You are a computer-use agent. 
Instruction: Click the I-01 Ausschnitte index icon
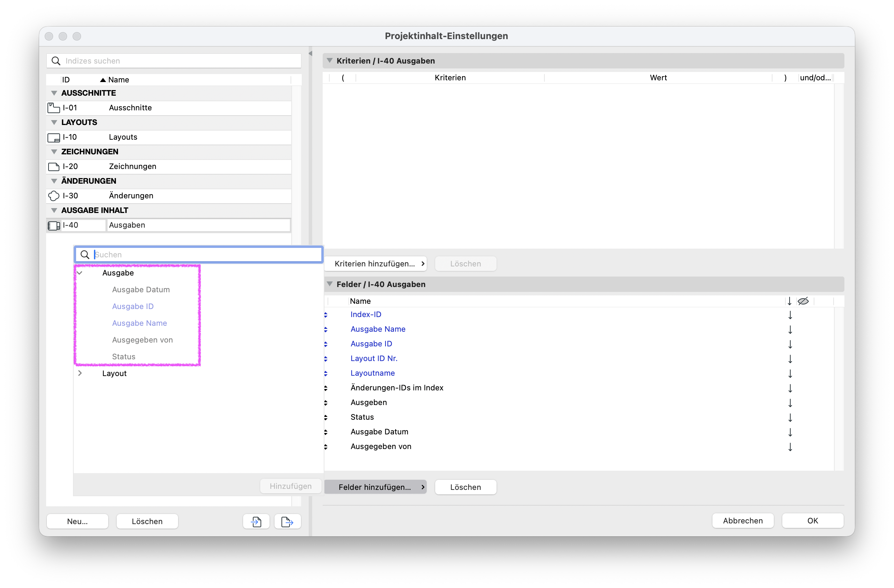click(x=54, y=108)
